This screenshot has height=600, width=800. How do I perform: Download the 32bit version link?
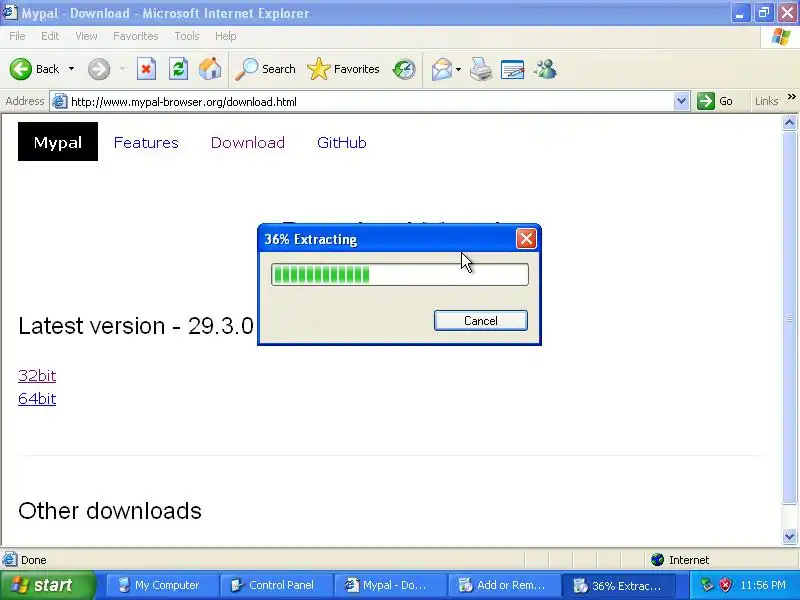click(37, 376)
